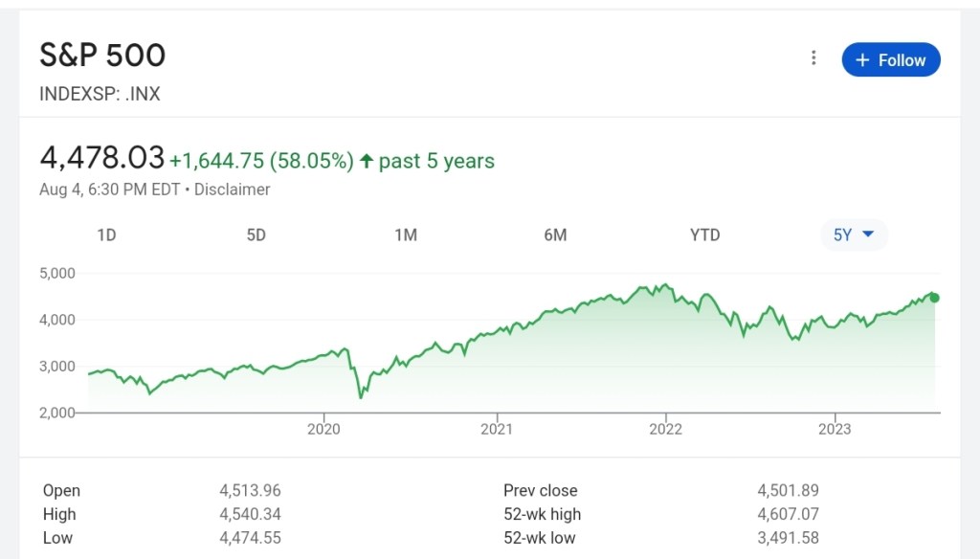Screen dimensions: 980x559
Task: Open the three-dot more options menu
Action: (x=813, y=58)
